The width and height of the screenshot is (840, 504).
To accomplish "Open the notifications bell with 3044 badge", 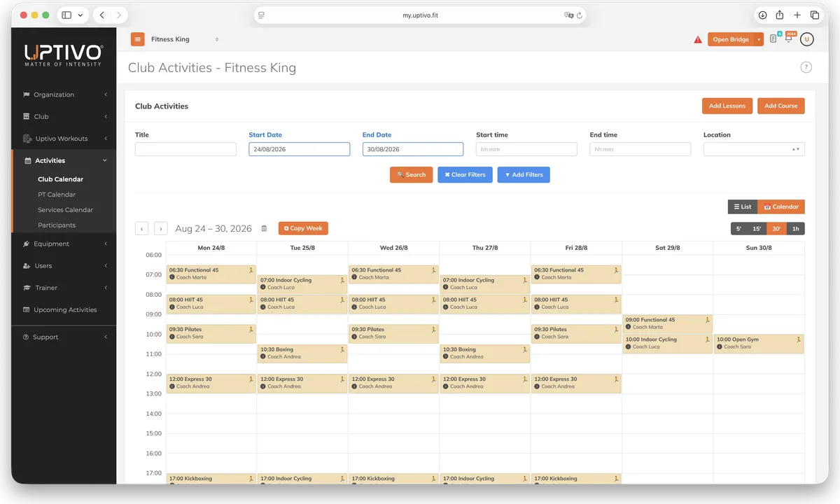I will click(789, 38).
